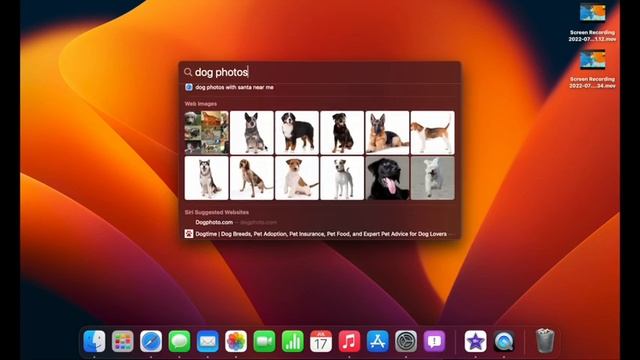The width and height of the screenshot is (640, 360).
Task: Select the sitting Rottweiler image
Action: pos(342,133)
